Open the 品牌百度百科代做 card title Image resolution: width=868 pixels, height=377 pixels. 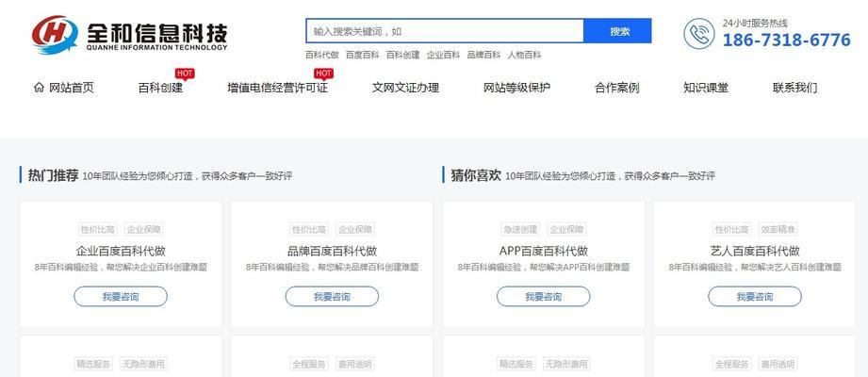pyautogui.click(x=332, y=251)
